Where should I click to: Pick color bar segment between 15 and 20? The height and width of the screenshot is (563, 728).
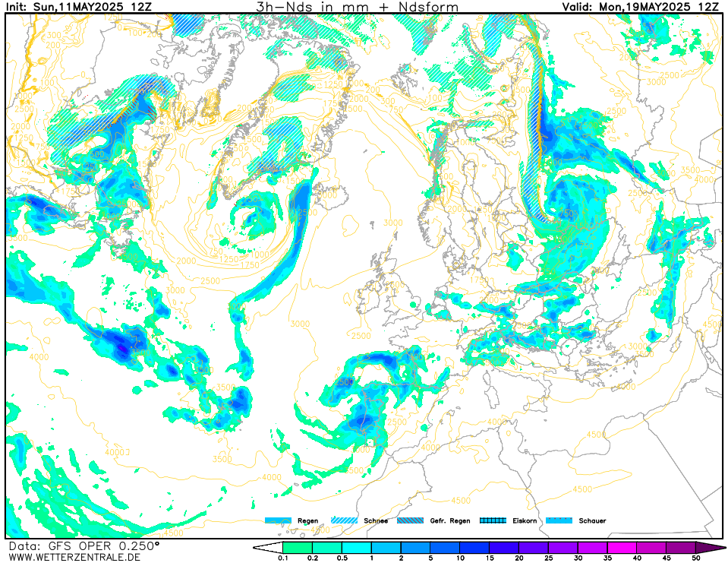click(504, 548)
